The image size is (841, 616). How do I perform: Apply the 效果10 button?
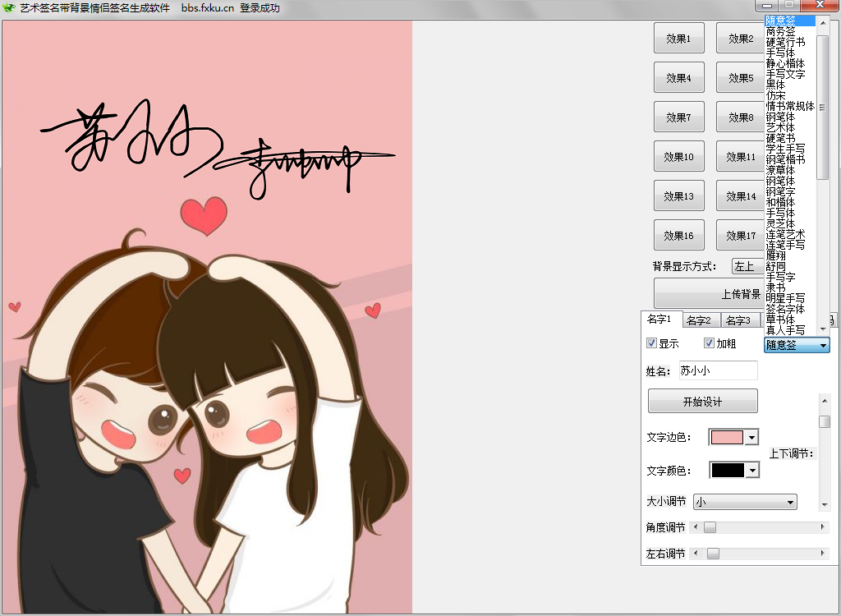pos(679,157)
